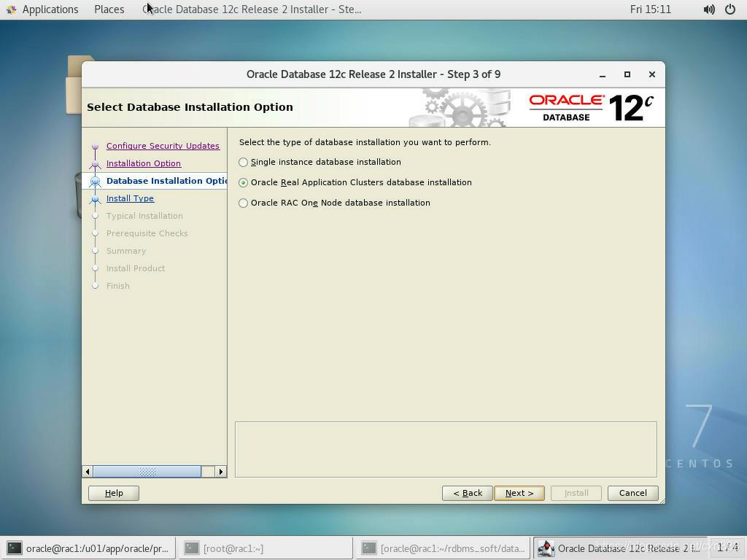This screenshot has height=560, width=747.
Task: Click the power icon in the top bar
Action: [x=729, y=9]
